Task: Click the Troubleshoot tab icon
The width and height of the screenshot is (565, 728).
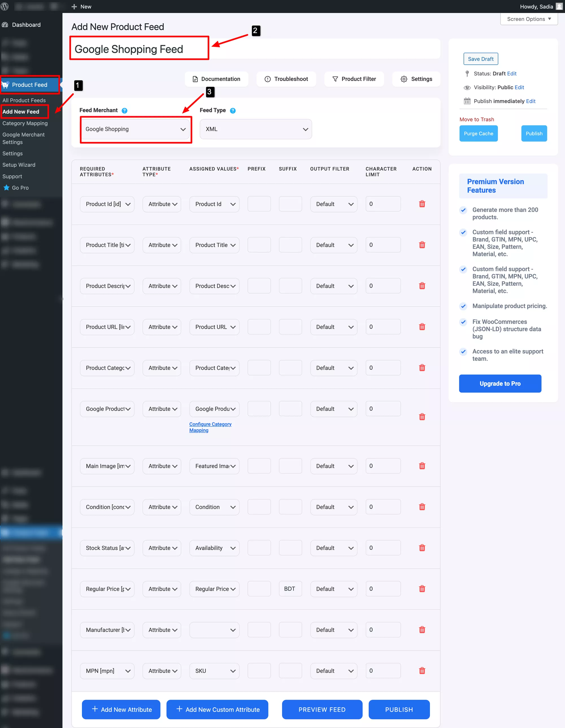Action: tap(268, 79)
